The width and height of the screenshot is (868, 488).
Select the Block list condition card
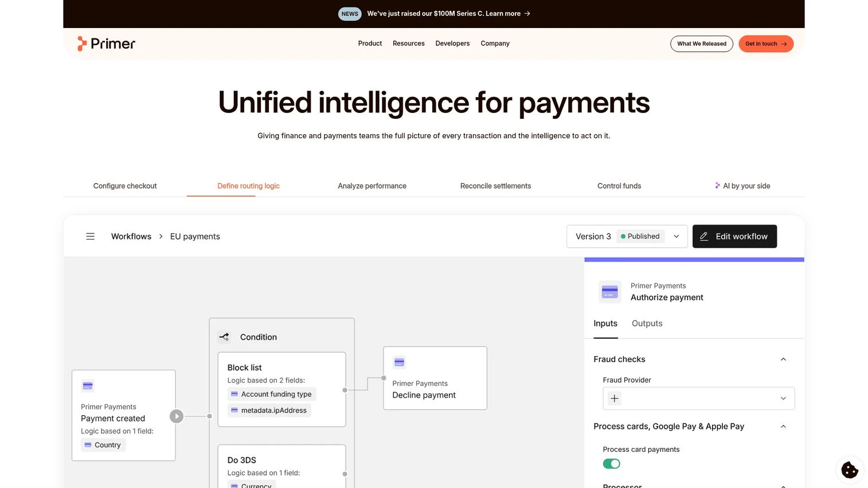[281, 389]
